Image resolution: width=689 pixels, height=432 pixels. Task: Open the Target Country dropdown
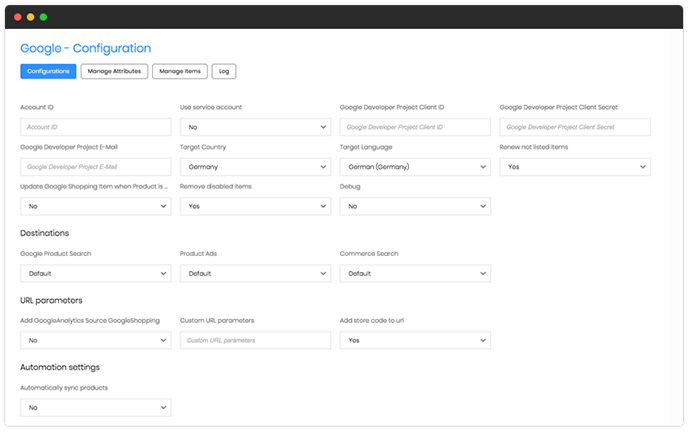point(255,167)
